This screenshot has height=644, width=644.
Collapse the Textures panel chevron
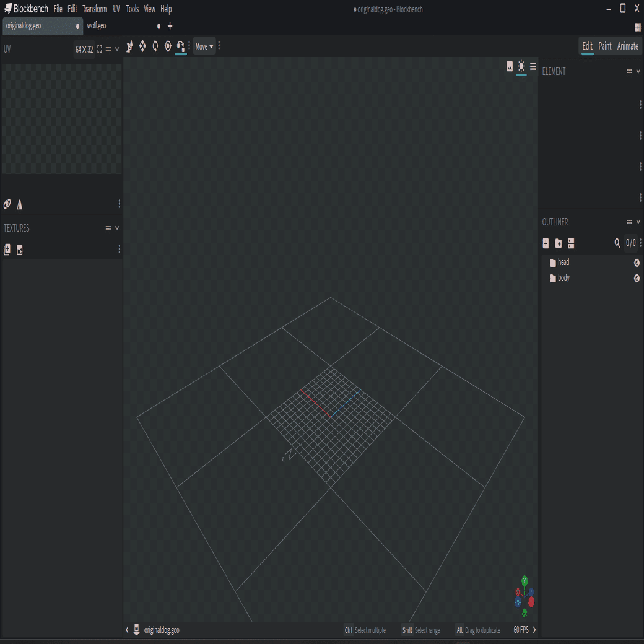(x=117, y=228)
